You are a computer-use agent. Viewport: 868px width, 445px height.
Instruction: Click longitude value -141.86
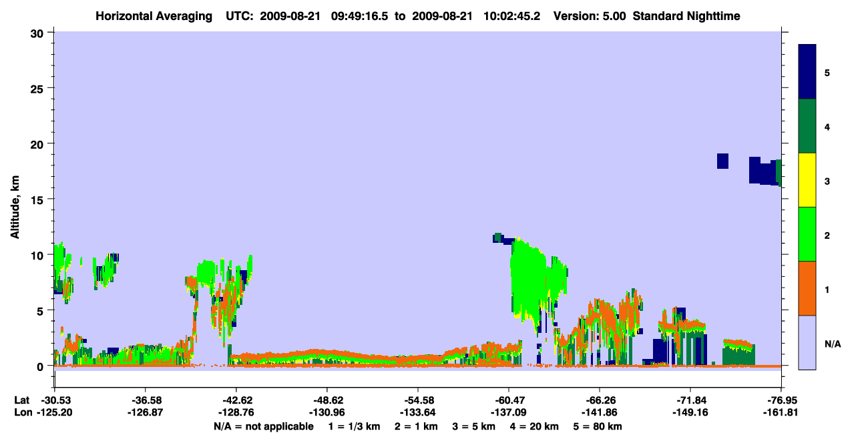click(x=600, y=413)
